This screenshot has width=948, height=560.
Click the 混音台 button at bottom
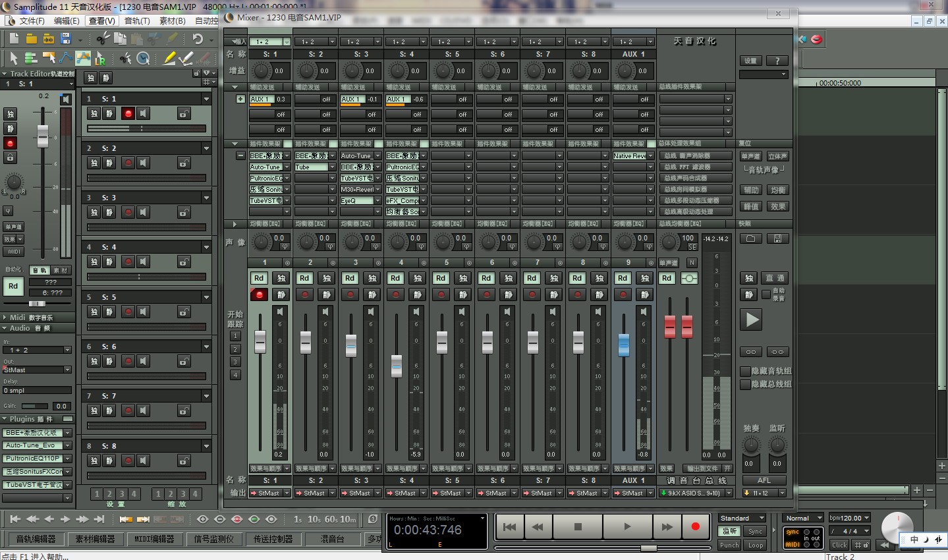coord(332,539)
